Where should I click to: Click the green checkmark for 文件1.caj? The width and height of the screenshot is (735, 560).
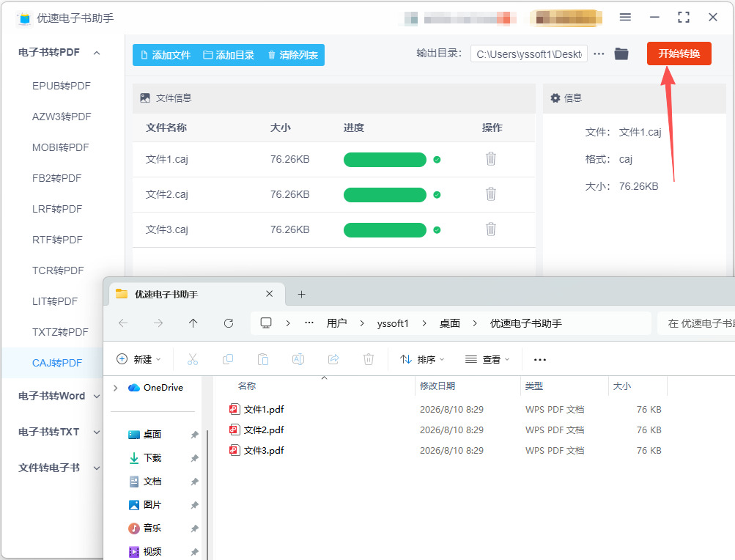[x=437, y=160]
